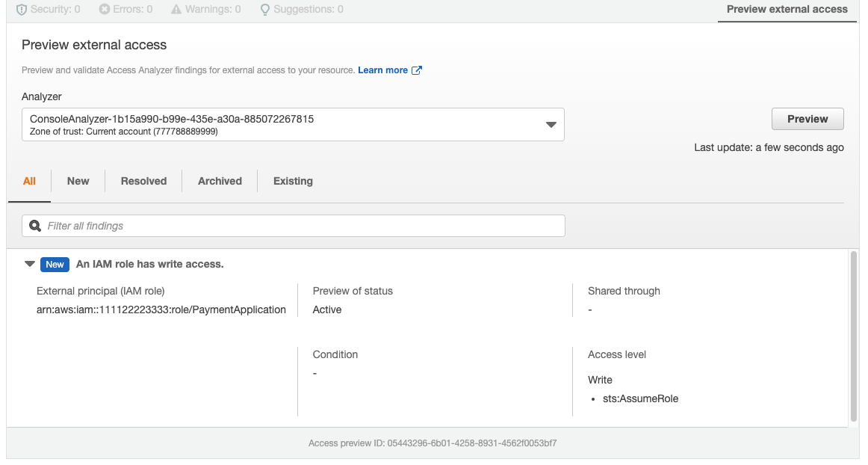The image size is (868, 465).
Task: Follow the Learn more link
Action: coord(382,70)
